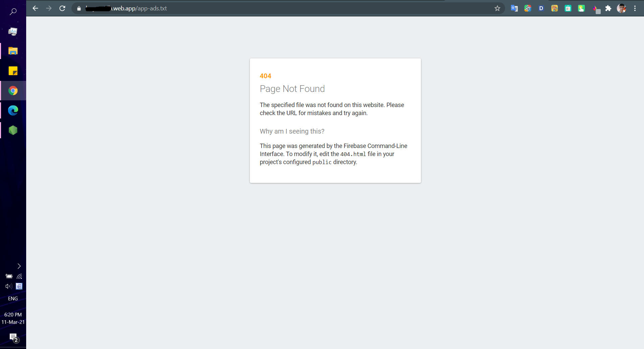This screenshot has height=349, width=644.
Task: View site security info via lock icon
Action: tap(79, 8)
